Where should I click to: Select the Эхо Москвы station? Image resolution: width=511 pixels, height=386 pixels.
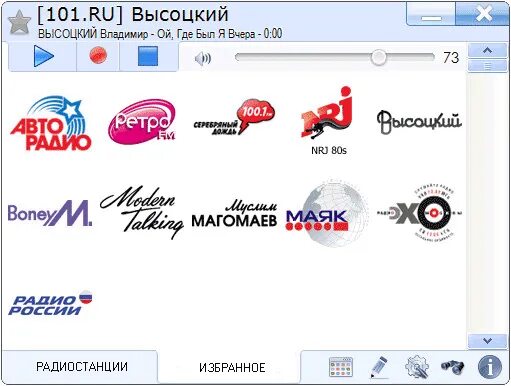pyautogui.click(x=420, y=213)
